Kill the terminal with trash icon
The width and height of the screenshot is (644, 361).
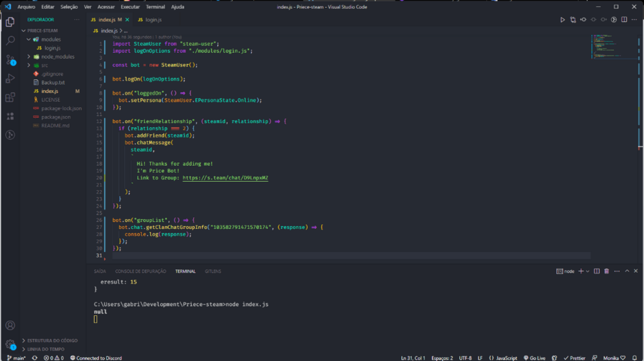[x=606, y=271]
